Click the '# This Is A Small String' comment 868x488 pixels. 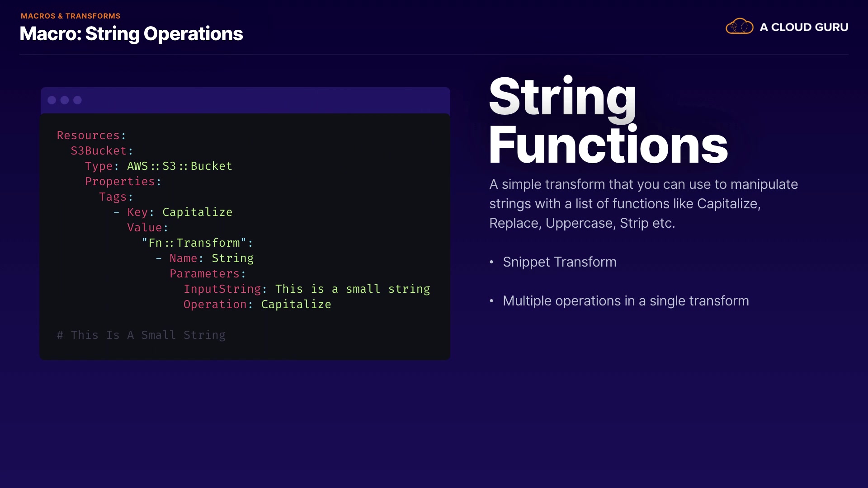(141, 335)
